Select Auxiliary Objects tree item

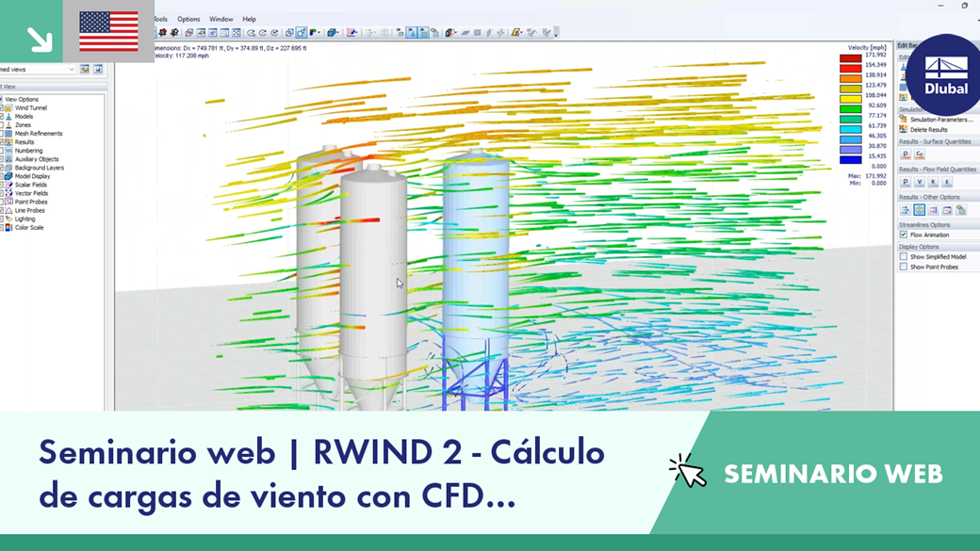[x=37, y=159]
